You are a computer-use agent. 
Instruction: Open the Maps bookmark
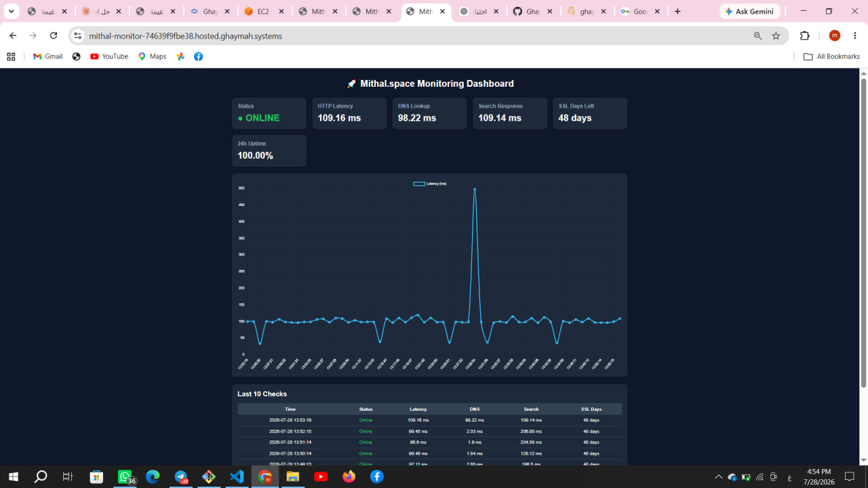click(152, 57)
